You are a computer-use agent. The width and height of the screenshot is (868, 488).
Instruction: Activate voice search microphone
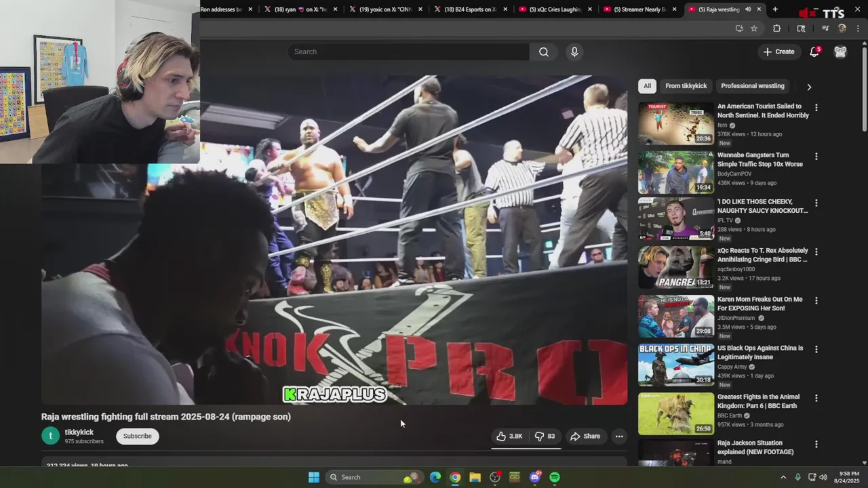[x=574, y=52]
